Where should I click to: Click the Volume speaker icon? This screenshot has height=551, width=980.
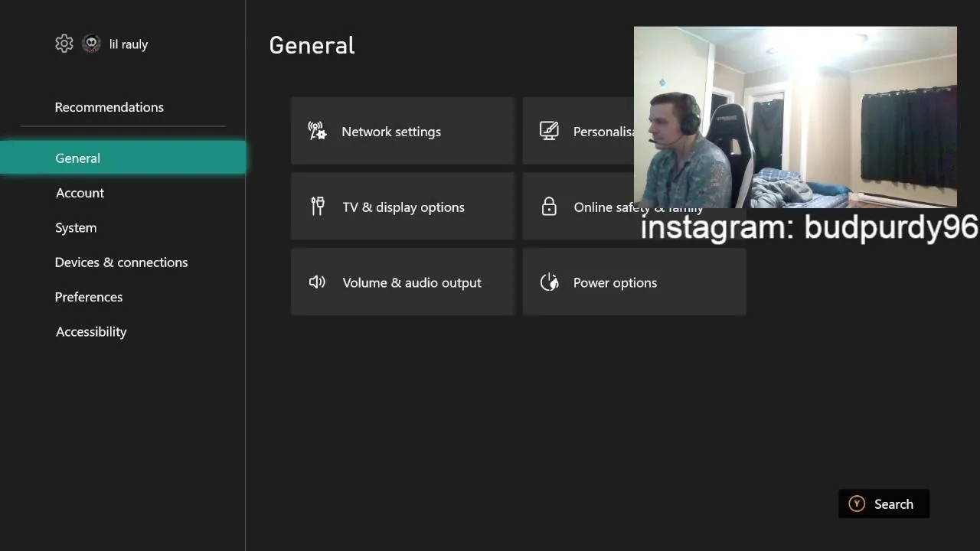point(317,282)
